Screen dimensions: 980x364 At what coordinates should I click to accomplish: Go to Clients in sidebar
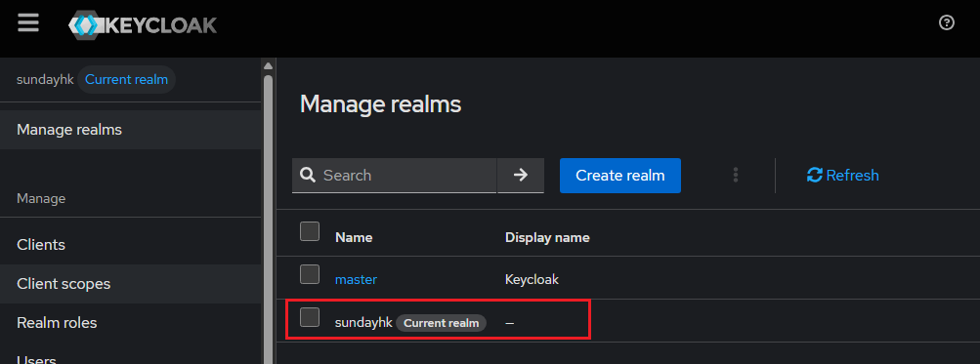[x=130, y=245]
